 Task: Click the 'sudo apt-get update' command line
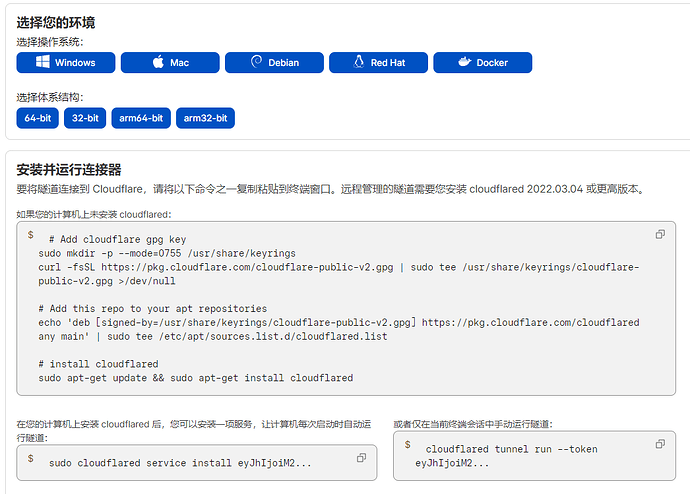(x=195, y=378)
